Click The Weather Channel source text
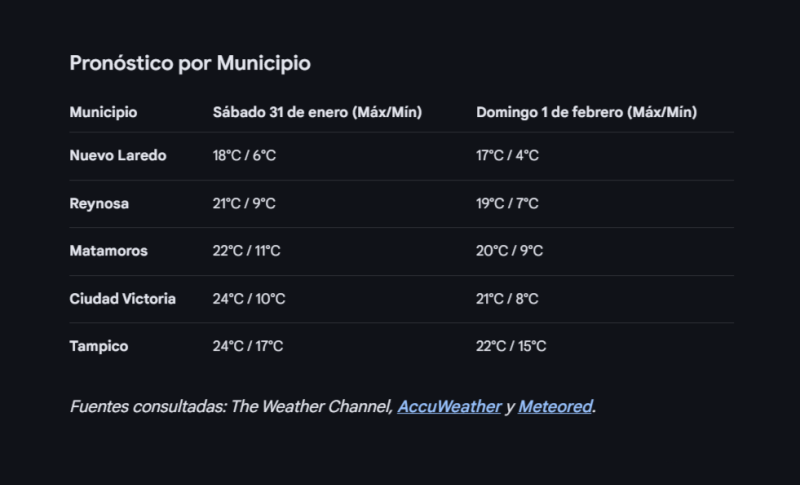The width and height of the screenshot is (800, 485). coord(311,407)
